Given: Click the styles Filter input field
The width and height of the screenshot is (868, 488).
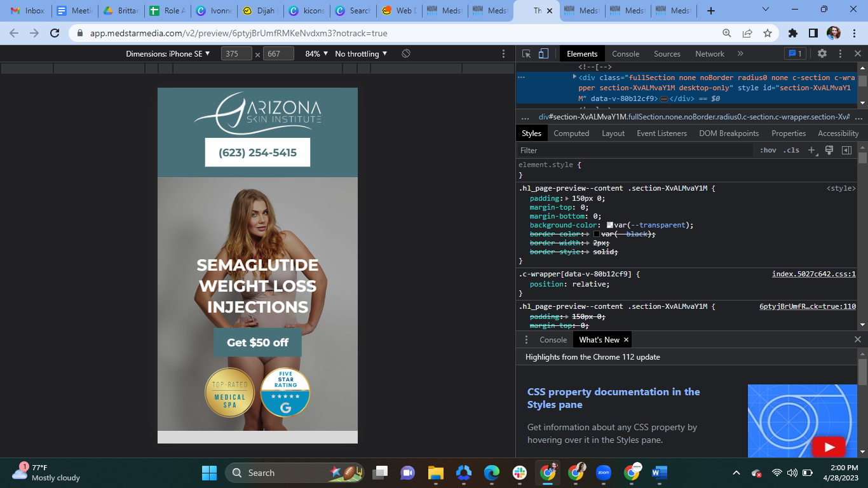Looking at the screenshot, I should point(635,151).
